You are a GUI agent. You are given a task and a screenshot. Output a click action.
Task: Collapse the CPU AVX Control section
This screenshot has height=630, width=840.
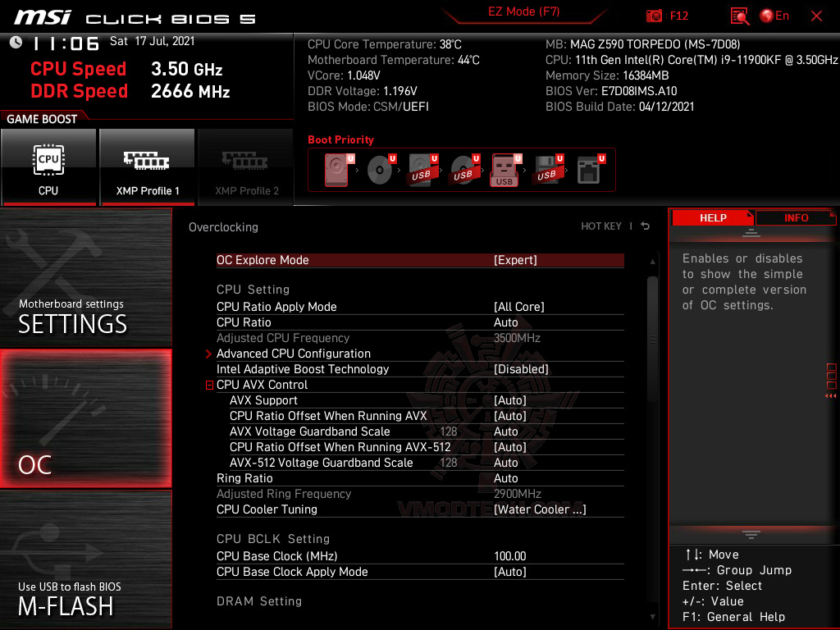pyautogui.click(x=208, y=384)
